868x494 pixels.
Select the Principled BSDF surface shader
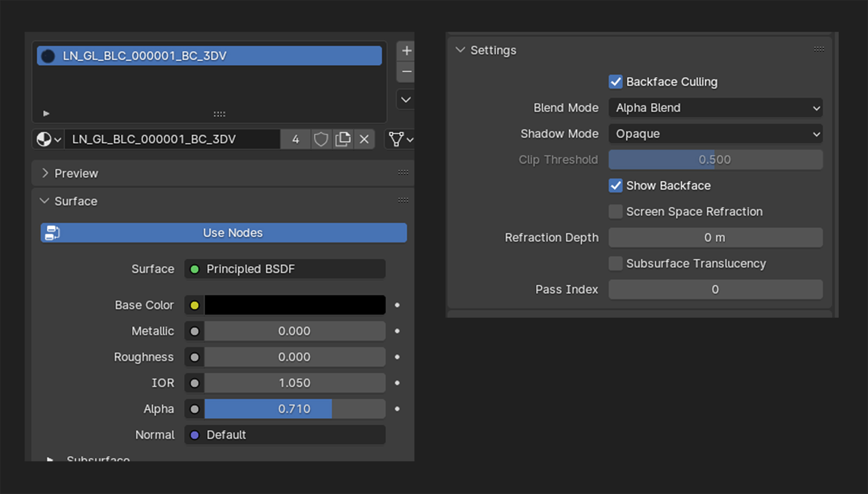(x=284, y=269)
